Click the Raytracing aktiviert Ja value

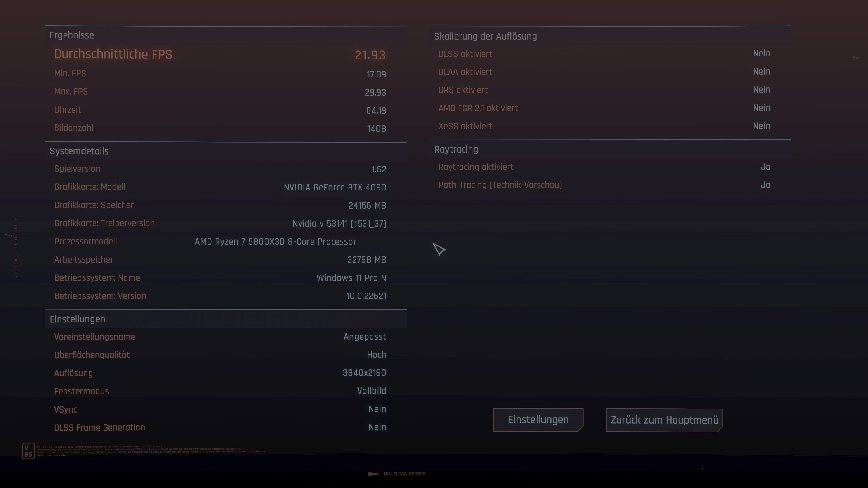click(765, 167)
